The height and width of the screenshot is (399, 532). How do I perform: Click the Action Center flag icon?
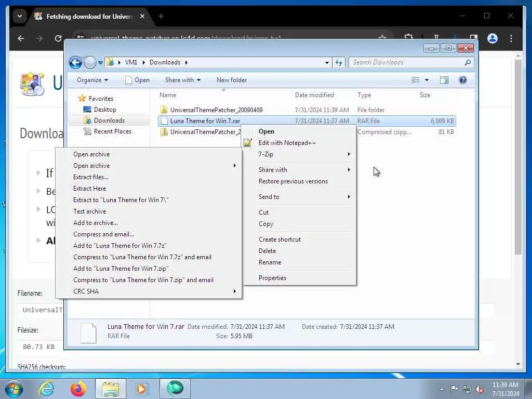(x=454, y=389)
